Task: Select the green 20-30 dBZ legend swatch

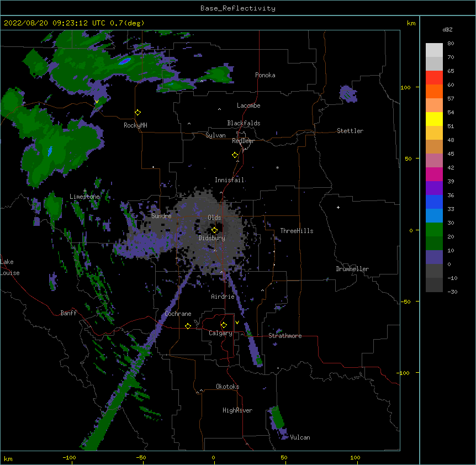Action: pyautogui.click(x=434, y=230)
